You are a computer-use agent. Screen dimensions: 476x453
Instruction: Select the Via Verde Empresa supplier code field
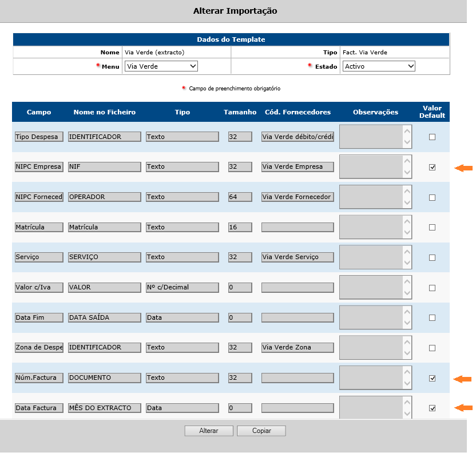pos(297,166)
